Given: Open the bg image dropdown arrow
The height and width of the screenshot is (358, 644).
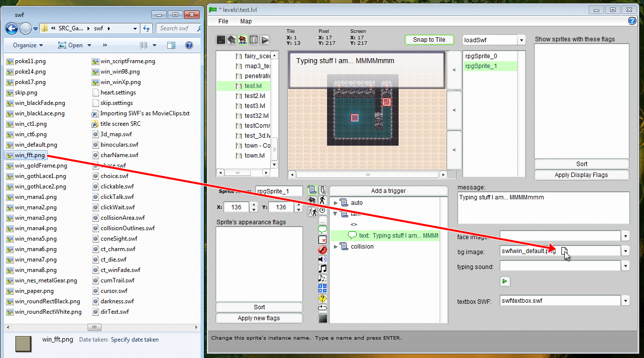Looking at the screenshot, I should [x=625, y=252].
